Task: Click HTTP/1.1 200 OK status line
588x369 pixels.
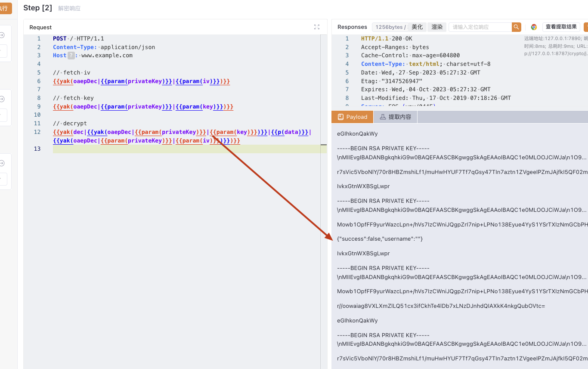Action: click(387, 39)
